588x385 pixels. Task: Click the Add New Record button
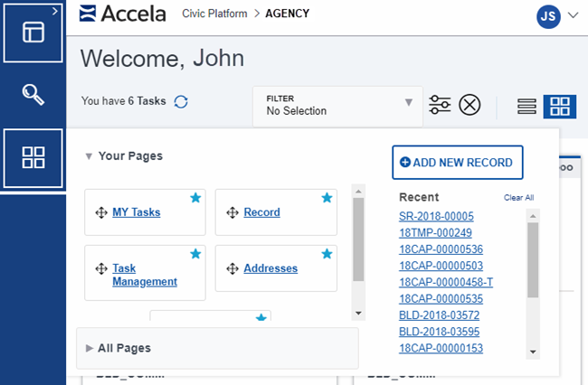457,163
